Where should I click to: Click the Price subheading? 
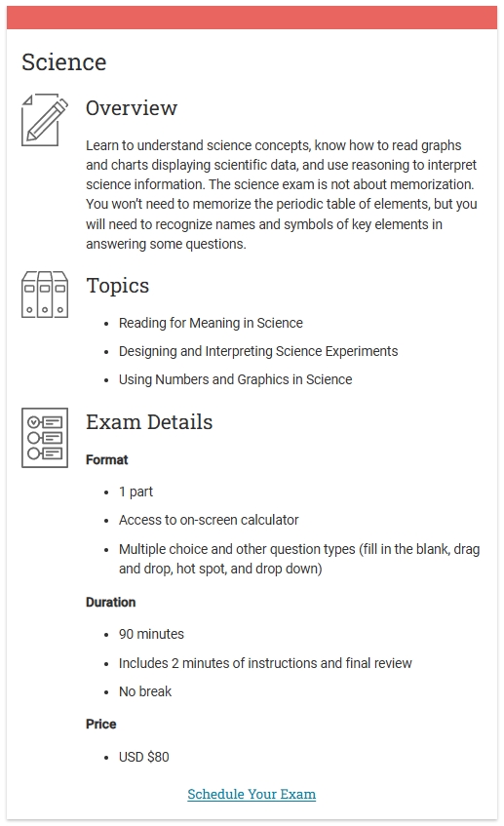pos(101,725)
